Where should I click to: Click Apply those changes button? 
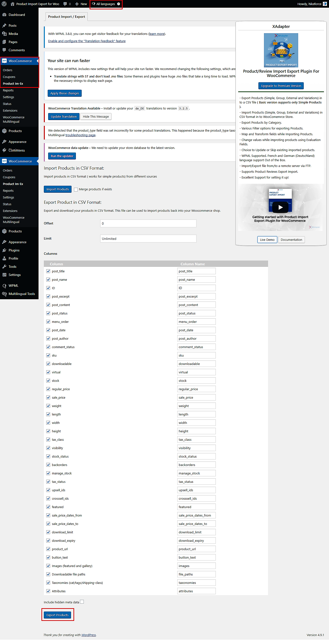pos(65,93)
